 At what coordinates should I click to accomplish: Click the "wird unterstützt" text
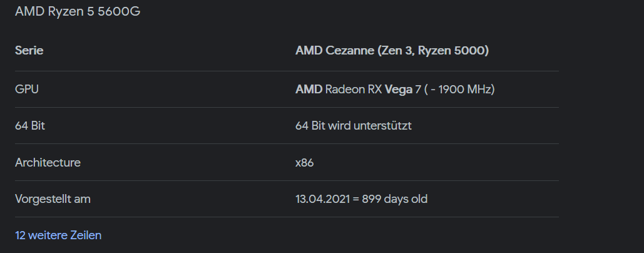coord(373,126)
